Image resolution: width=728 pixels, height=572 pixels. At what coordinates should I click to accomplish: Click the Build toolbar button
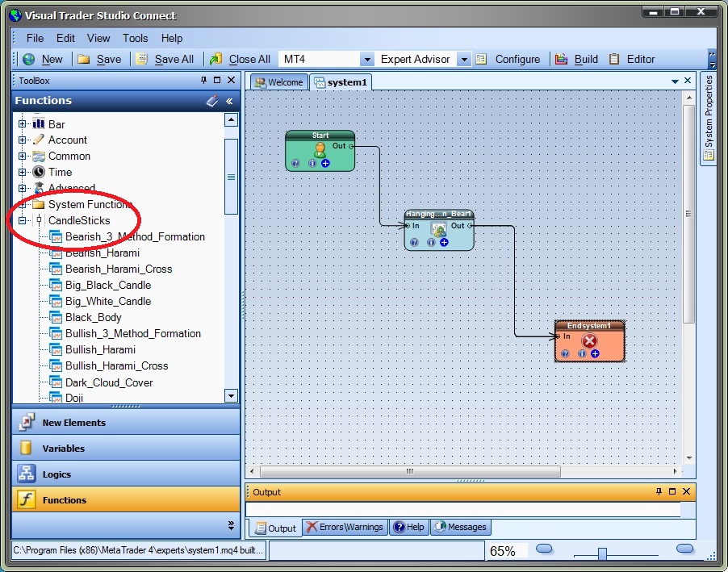click(x=576, y=60)
